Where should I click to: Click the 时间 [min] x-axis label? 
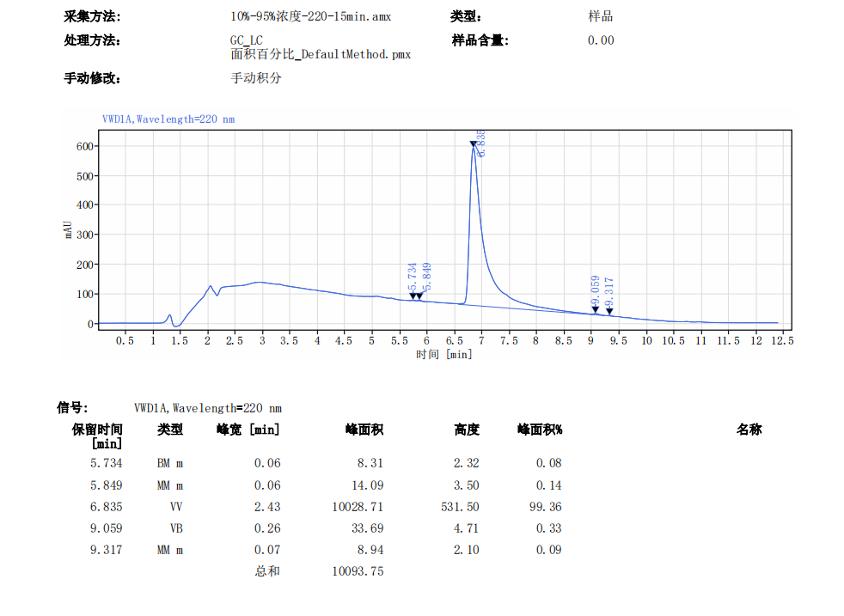[443, 355]
